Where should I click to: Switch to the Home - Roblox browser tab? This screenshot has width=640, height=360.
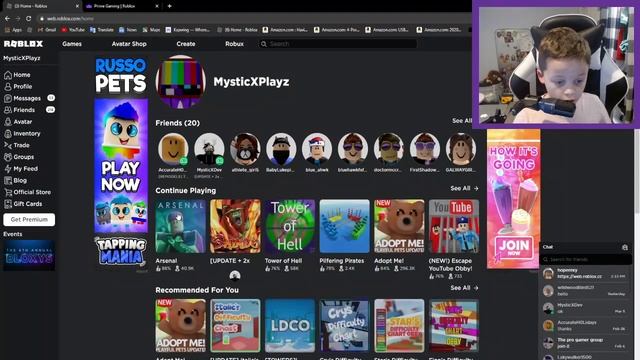point(41,6)
